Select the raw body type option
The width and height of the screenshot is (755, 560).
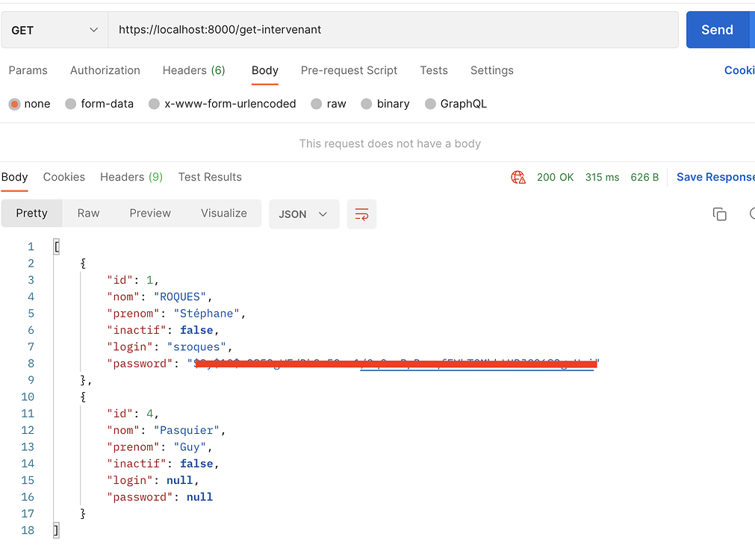[316, 104]
